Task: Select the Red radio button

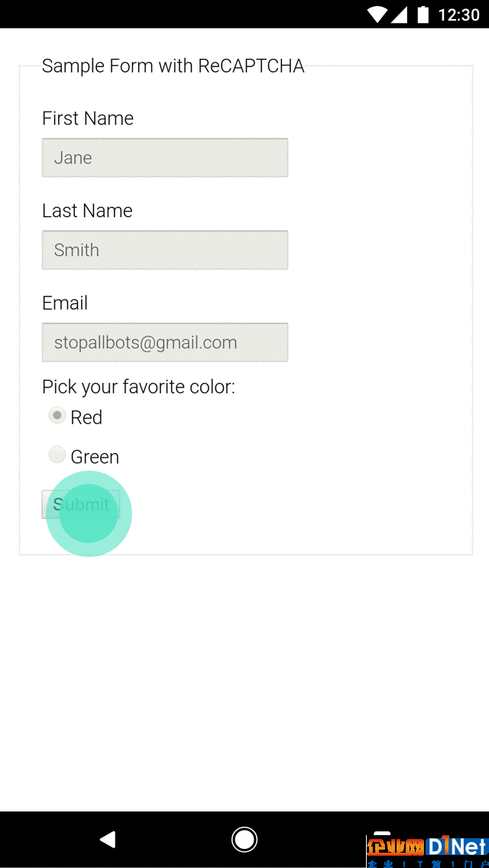Action: click(x=57, y=415)
